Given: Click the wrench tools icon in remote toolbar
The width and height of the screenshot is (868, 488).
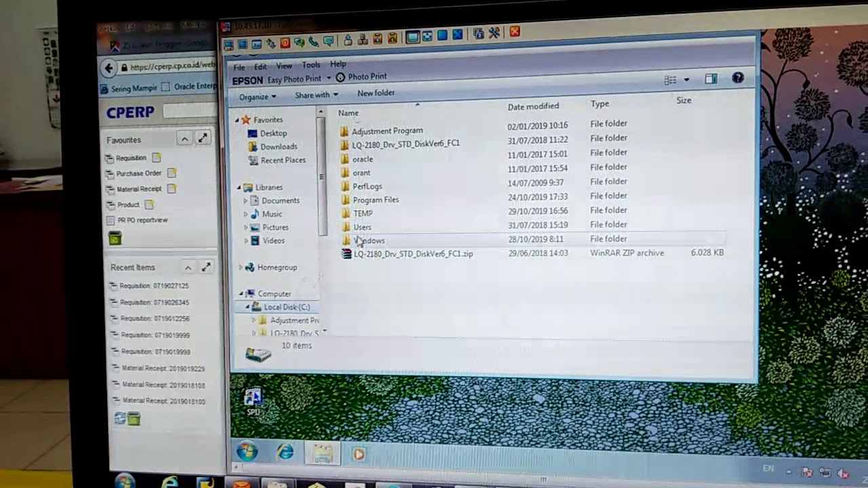Looking at the screenshot, I should pos(494,33).
